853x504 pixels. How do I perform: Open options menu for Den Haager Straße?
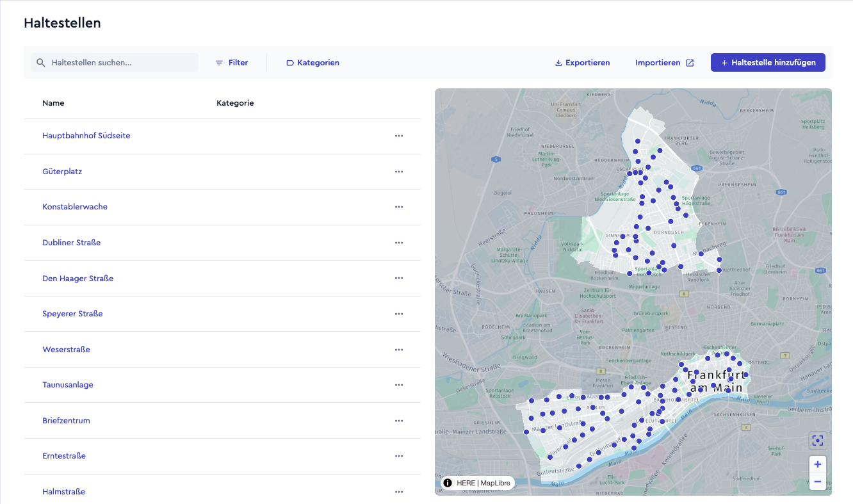tap(399, 279)
